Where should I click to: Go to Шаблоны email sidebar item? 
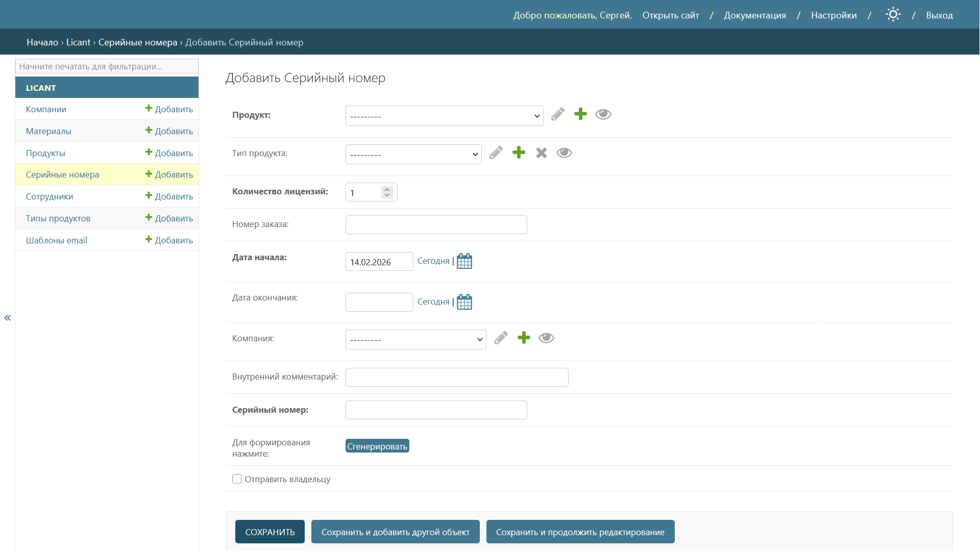tap(57, 240)
